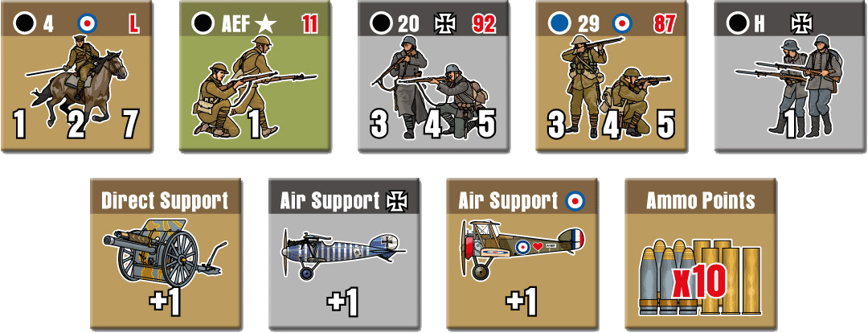Select the British cavalry horseman counter
Image resolution: width=868 pixels, height=333 pixels.
click(x=77, y=76)
